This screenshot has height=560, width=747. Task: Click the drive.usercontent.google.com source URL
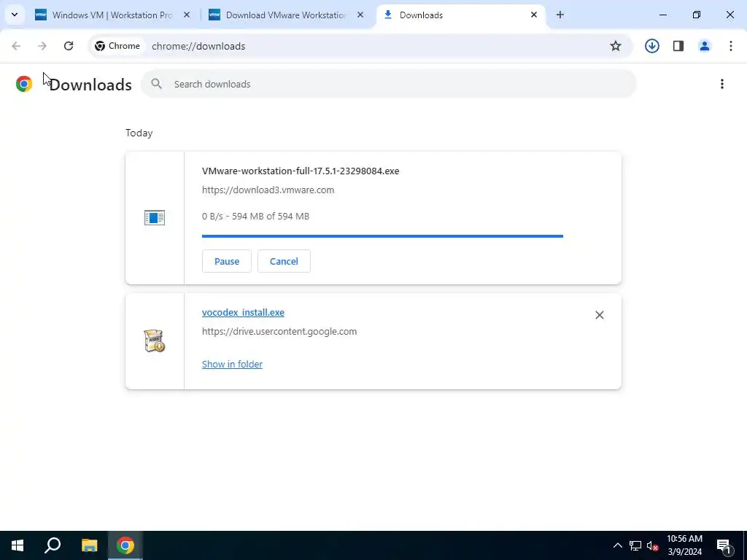tap(279, 332)
